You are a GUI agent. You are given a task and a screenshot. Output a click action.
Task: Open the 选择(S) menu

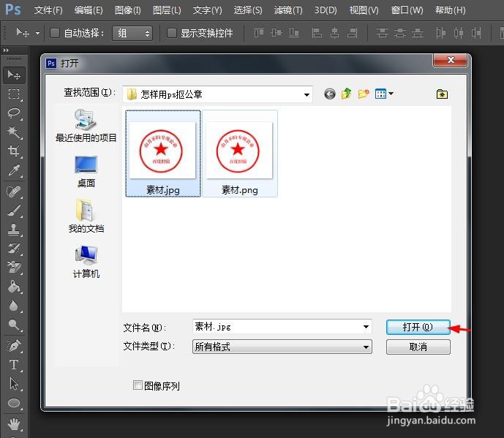click(248, 10)
